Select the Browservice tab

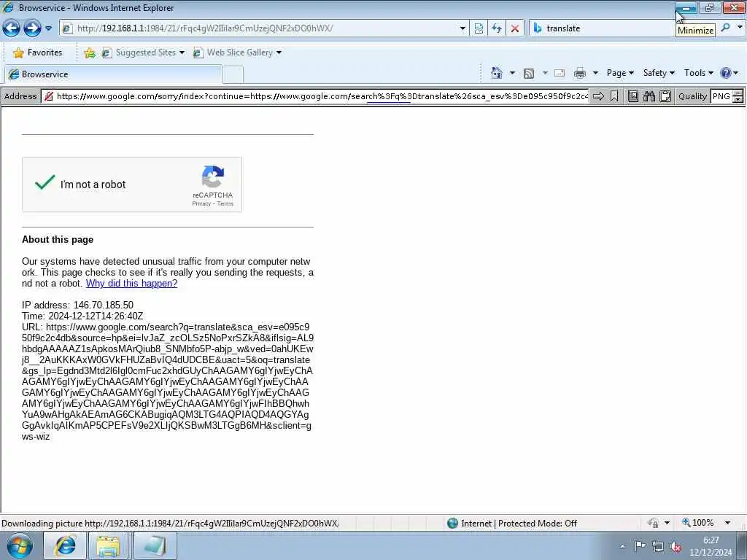click(113, 74)
